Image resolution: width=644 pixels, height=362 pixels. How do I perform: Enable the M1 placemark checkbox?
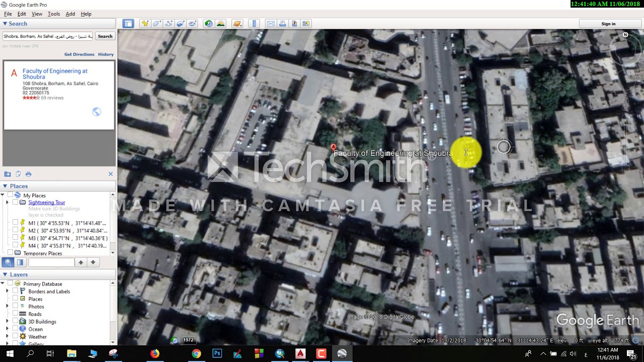[15, 223]
